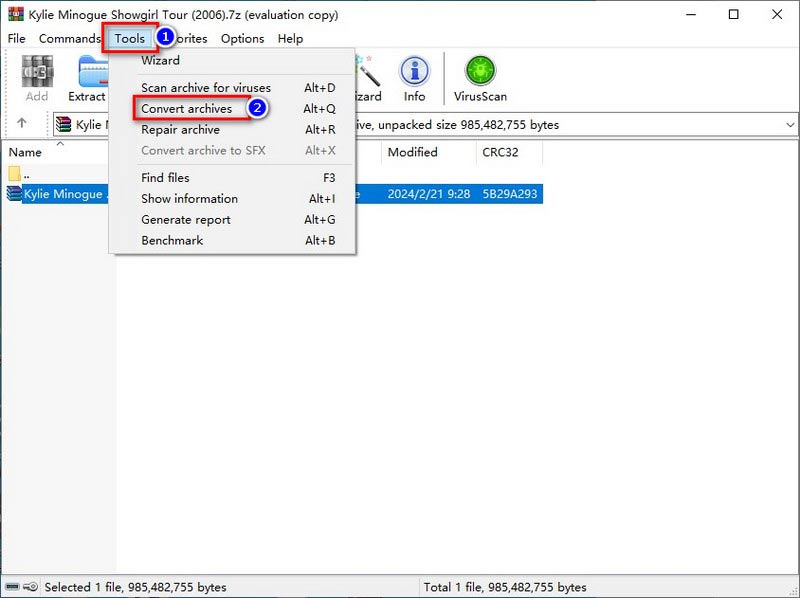Close the open Tools menu
The width and height of the screenshot is (800, 598).
click(x=130, y=39)
